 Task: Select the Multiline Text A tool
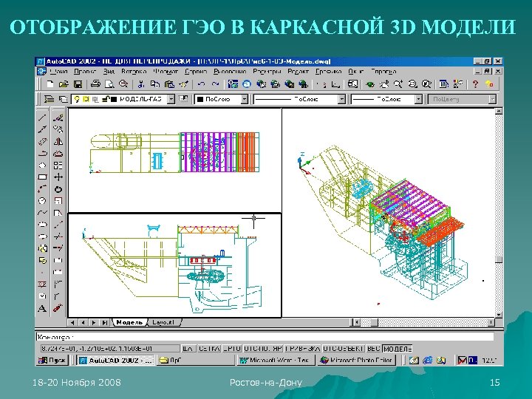tap(42, 308)
